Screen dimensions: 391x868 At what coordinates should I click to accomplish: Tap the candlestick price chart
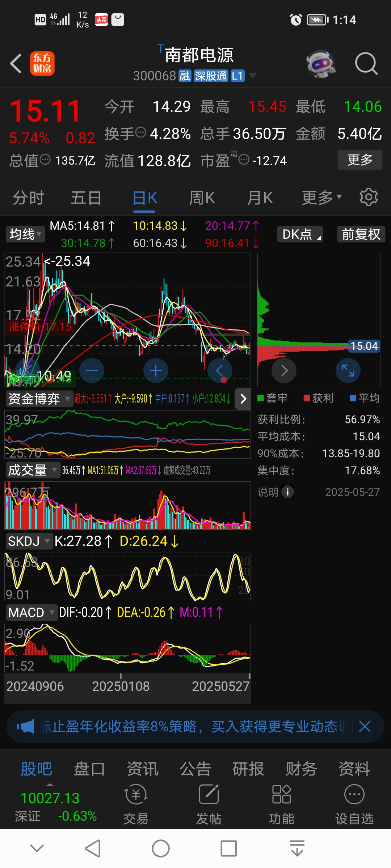(x=127, y=320)
